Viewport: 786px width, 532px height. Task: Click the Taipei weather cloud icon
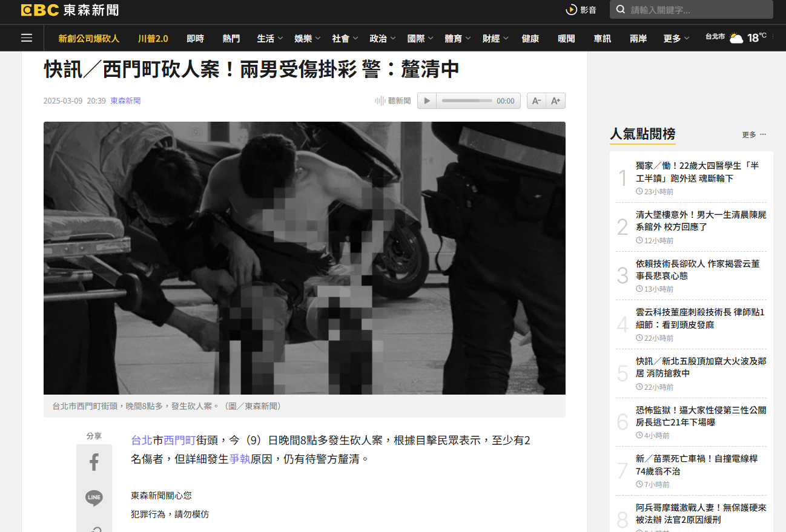736,38
